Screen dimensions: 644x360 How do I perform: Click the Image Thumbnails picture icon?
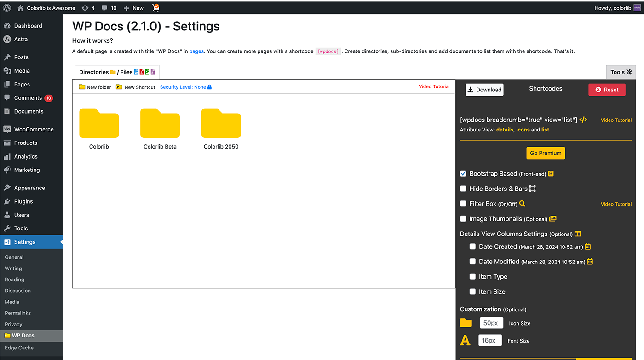pos(553,219)
